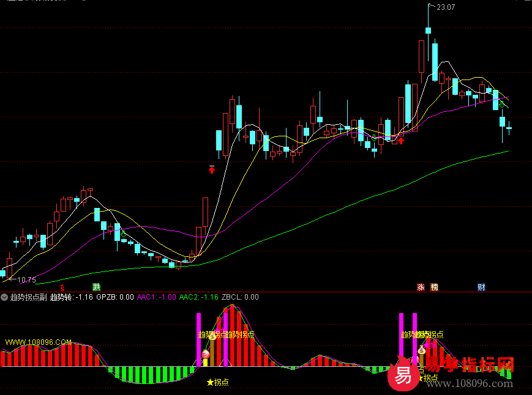The image size is (532, 395).
Task: Click the red up arrow near the 23.07 rally
Action: click(401, 141)
